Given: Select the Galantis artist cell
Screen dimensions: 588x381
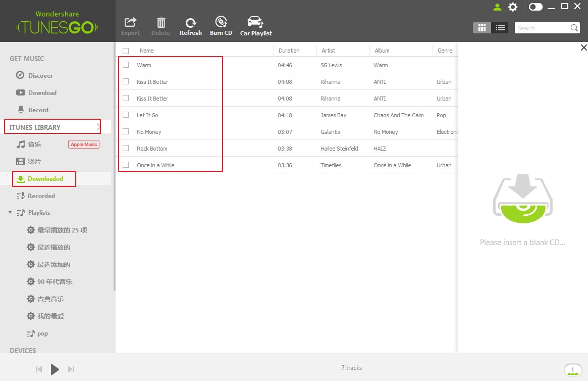Looking at the screenshot, I should [330, 132].
